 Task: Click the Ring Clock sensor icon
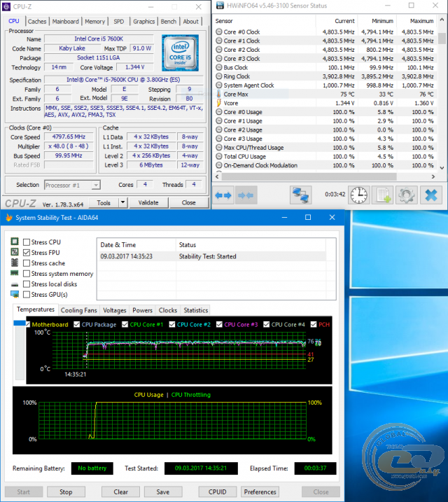click(x=219, y=76)
